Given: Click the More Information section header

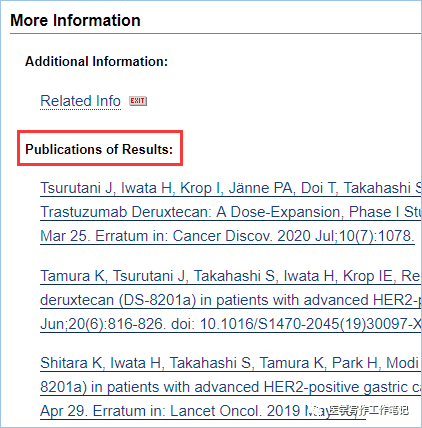Looking at the screenshot, I should 75,20.
